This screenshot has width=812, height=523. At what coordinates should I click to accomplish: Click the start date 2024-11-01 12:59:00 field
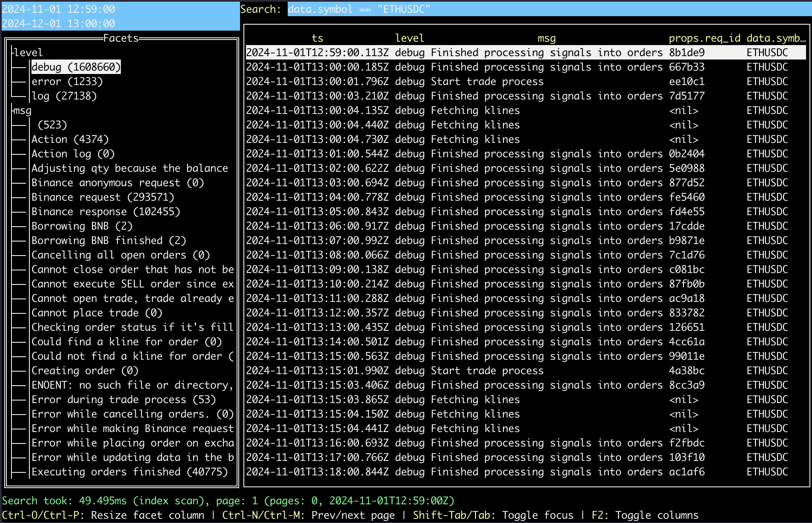point(59,9)
